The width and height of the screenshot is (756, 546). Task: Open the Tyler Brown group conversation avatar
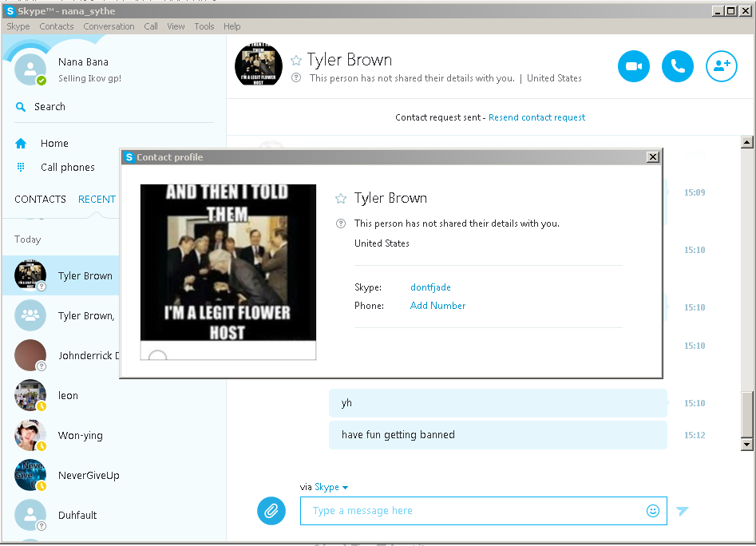click(x=30, y=315)
